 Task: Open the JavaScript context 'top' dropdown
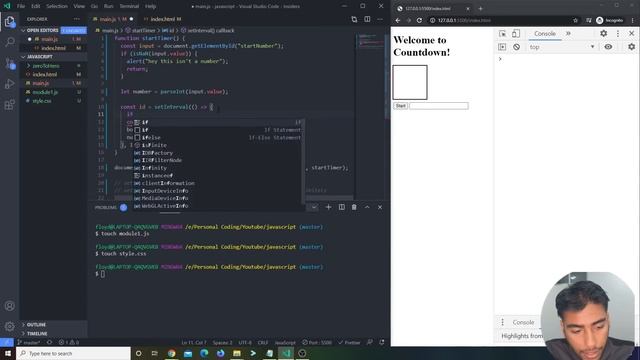[562, 47]
